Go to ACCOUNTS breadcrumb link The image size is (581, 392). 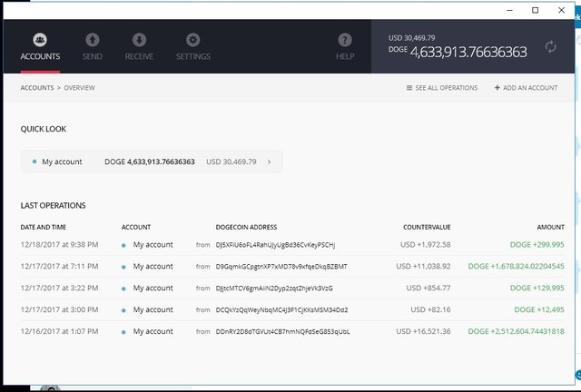click(x=37, y=88)
